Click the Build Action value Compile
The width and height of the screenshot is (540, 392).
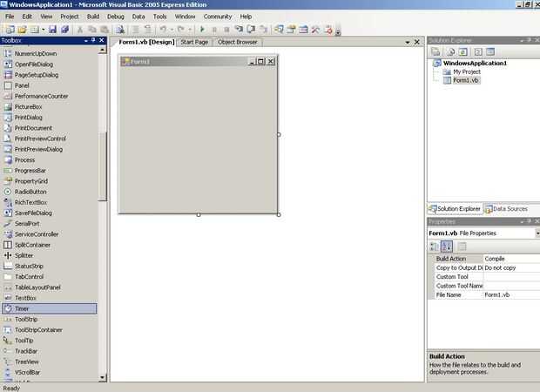pos(495,259)
